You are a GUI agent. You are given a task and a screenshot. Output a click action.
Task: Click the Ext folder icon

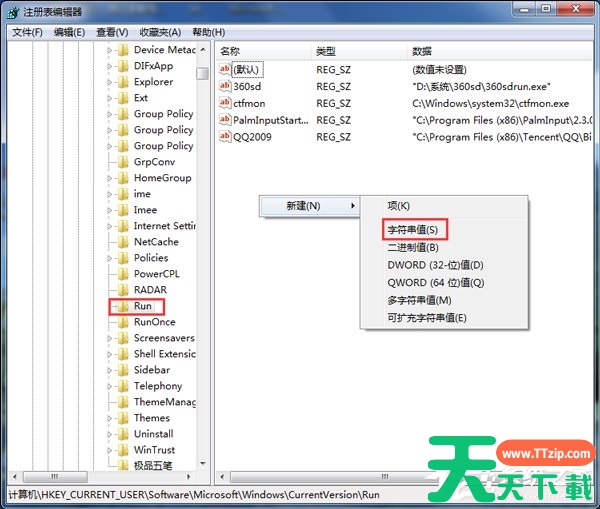pos(123,98)
